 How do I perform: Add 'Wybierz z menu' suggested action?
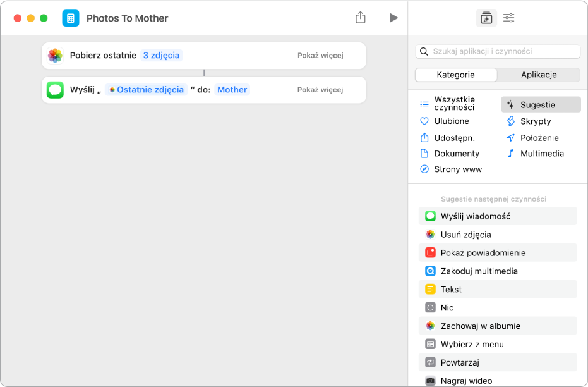pos(498,344)
